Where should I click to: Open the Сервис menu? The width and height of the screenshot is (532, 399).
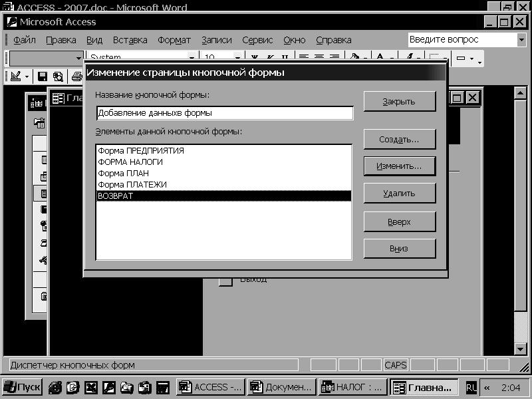pos(257,40)
